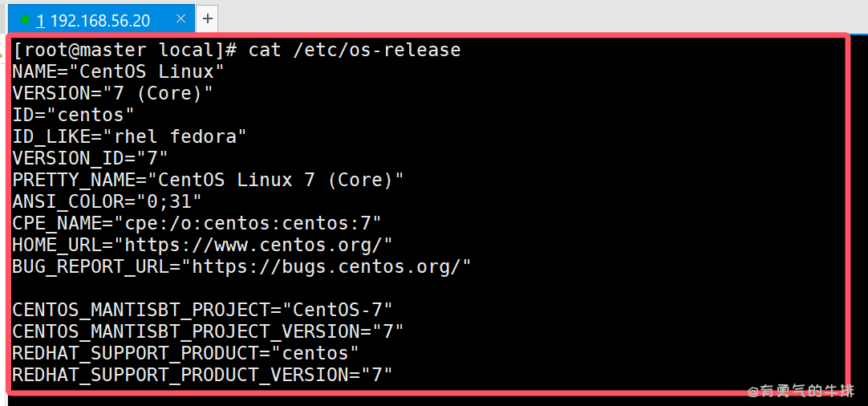
Task: Click the REDHAT_SUPPORT_PRODUCT_VERSION line
Action: click(x=202, y=375)
